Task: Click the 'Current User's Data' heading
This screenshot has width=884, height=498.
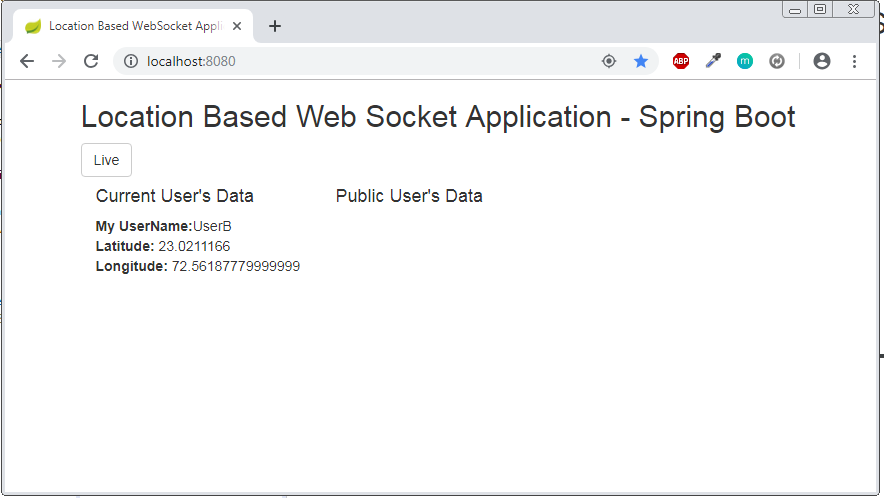Action: coord(175,196)
